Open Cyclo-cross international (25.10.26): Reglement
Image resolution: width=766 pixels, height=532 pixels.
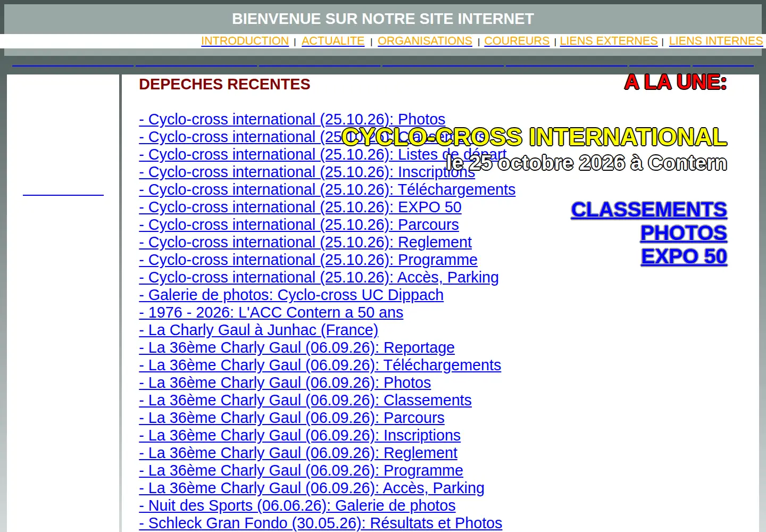click(305, 242)
